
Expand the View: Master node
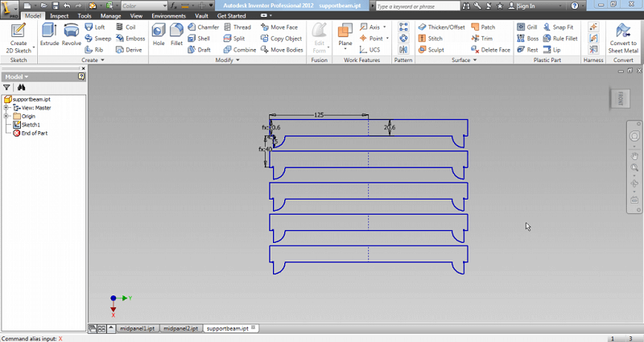(6, 108)
